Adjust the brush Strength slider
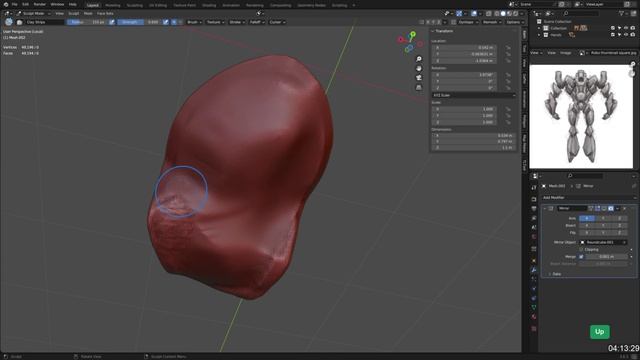Image resolution: width=640 pixels, height=360 pixels. coord(139,22)
